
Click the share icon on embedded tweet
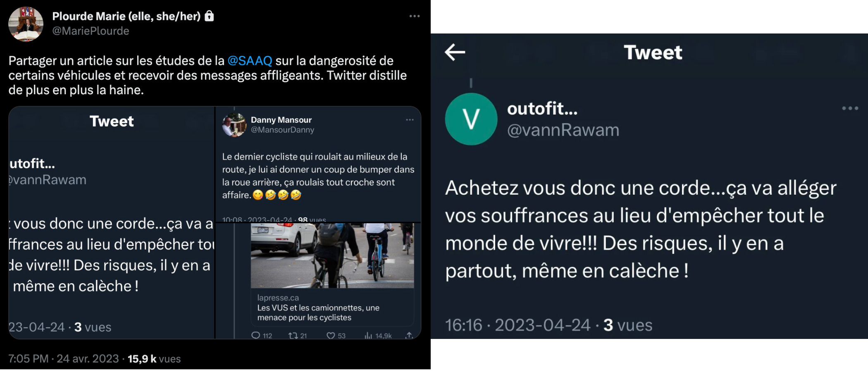point(409,335)
